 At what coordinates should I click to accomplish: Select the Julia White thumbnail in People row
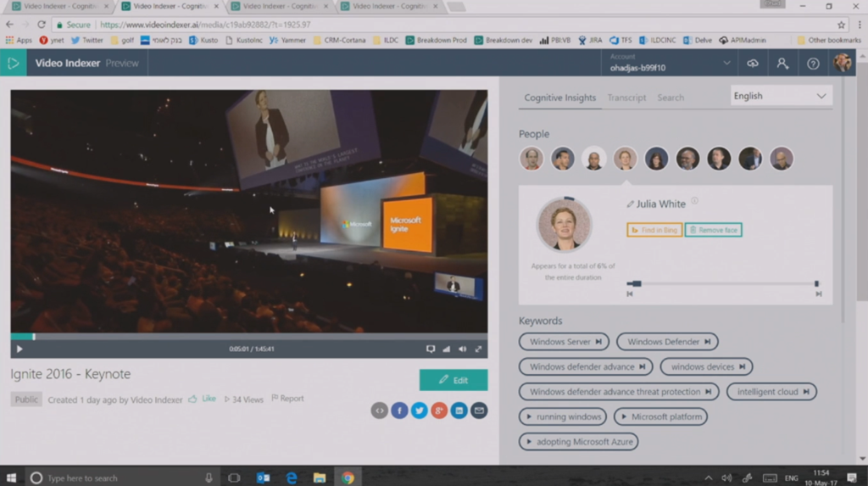click(x=625, y=159)
